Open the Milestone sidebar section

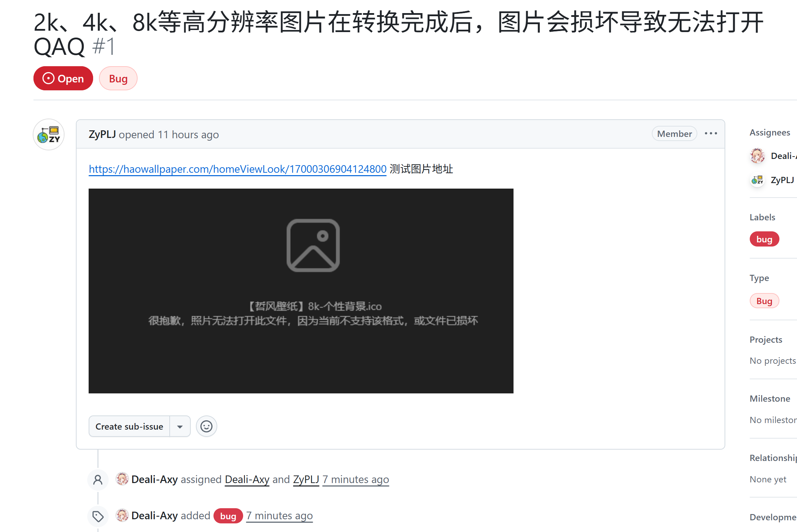(769, 399)
